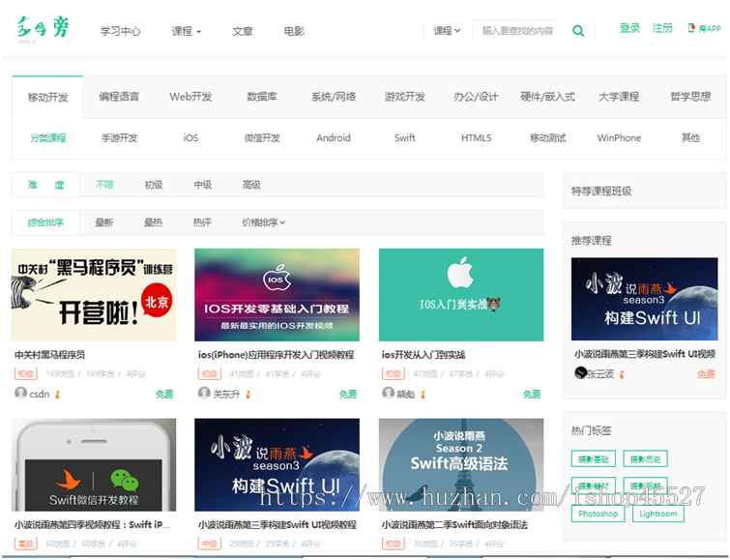This screenshot has width=730, height=560.
Task: Select the Web开发 category tab
Action: click(x=190, y=97)
